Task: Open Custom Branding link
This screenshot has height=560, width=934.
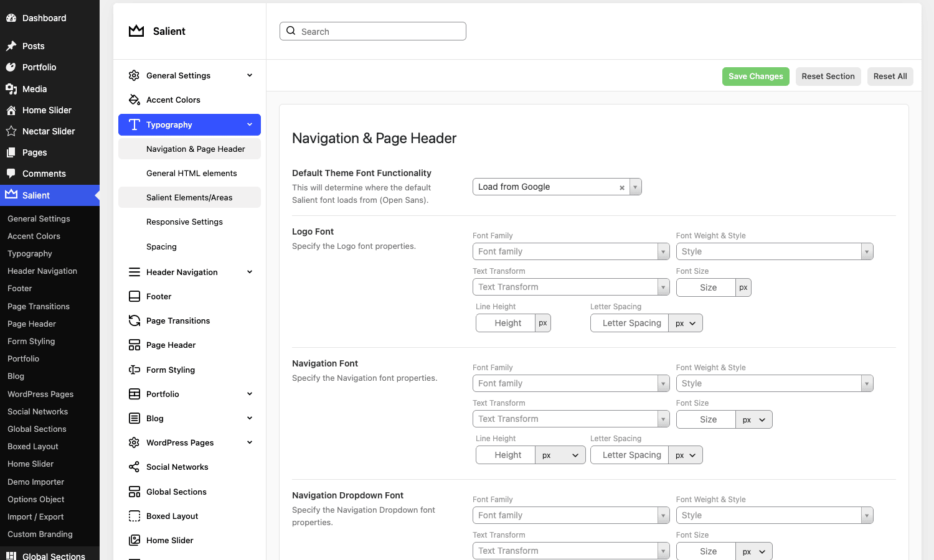Action: pyautogui.click(x=40, y=534)
